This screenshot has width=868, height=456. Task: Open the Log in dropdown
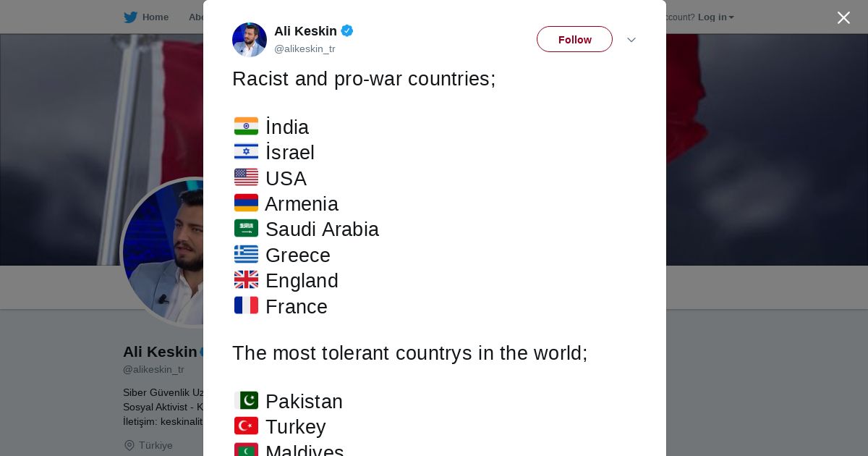(715, 17)
